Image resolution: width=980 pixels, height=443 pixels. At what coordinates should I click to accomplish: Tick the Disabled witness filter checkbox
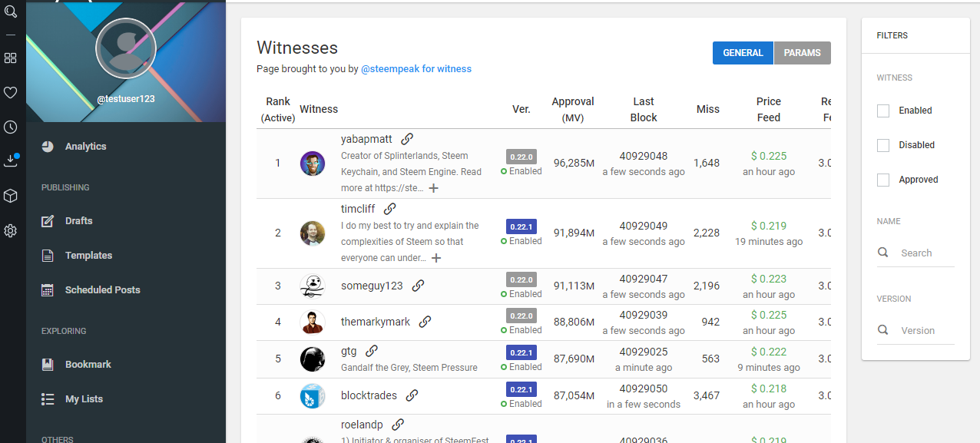tap(883, 145)
